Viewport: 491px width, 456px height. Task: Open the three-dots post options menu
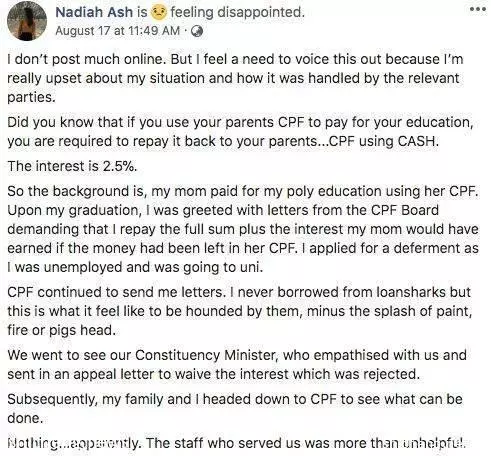coord(478,9)
